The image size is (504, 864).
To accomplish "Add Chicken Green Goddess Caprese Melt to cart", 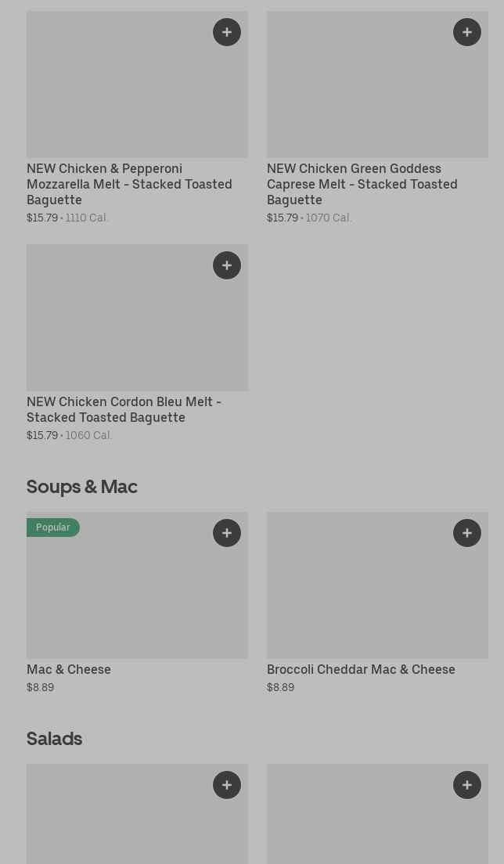I will click(467, 32).
